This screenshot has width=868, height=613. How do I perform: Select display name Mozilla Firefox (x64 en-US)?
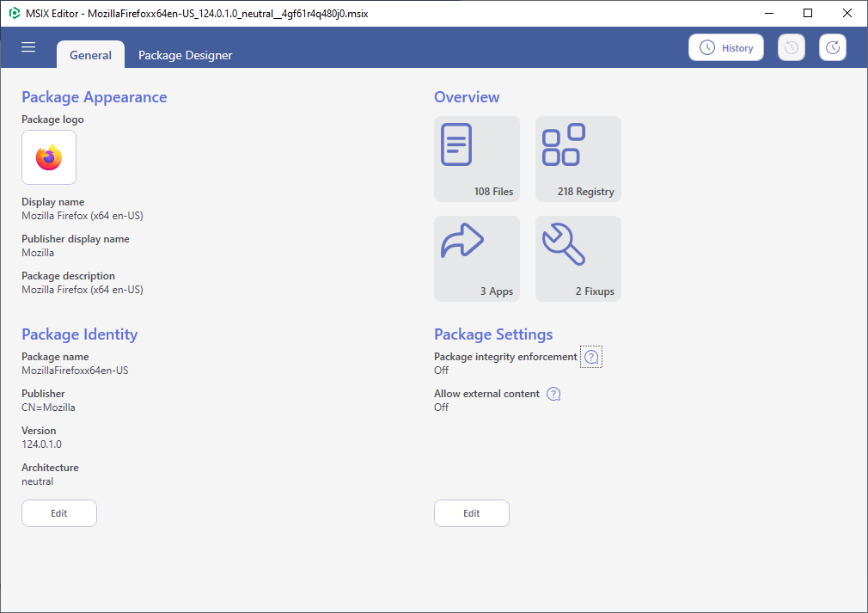pyautogui.click(x=83, y=216)
